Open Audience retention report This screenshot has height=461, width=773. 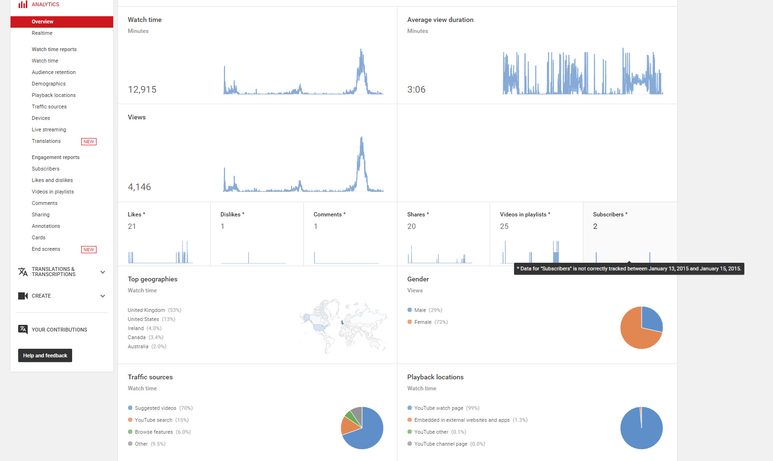[x=54, y=72]
